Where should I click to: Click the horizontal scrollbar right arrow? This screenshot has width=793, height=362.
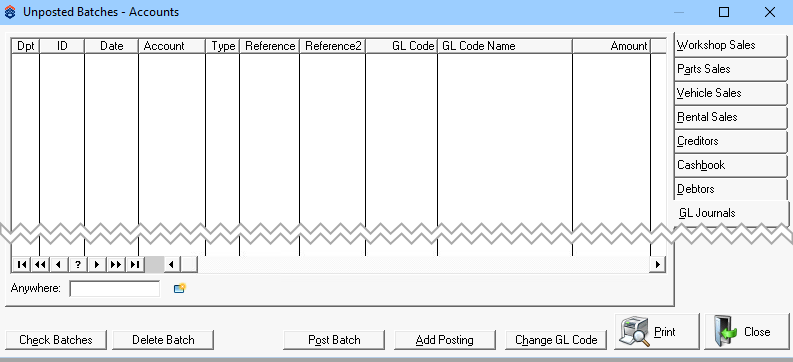pyautogui.click(x=657, y=264)
